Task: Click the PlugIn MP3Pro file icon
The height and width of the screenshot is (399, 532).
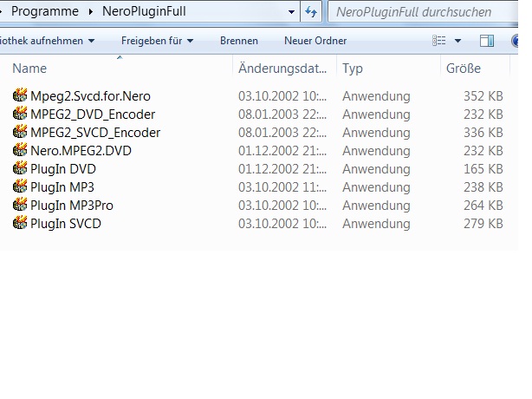Action: point(20,205)
